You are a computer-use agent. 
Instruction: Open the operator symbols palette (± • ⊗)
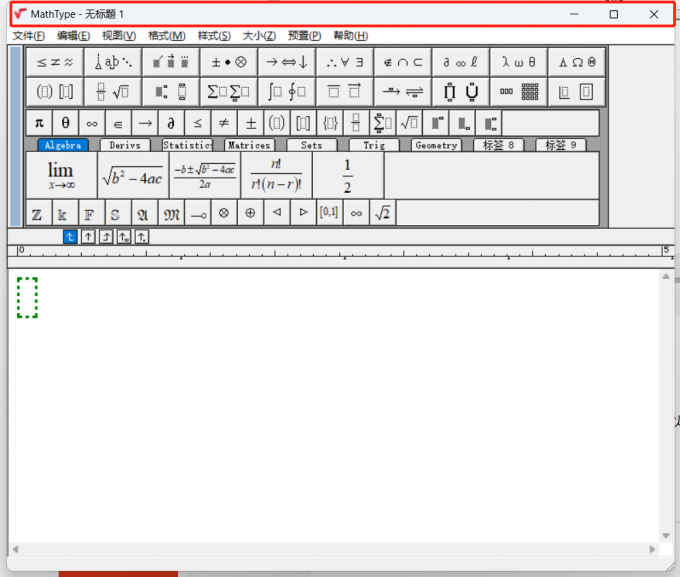(x=229, y=62)
